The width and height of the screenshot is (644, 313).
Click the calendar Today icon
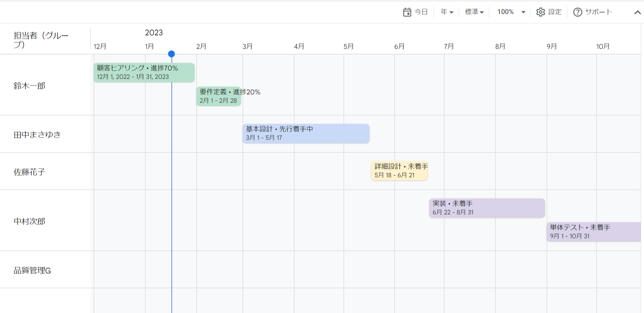click(x=407, y=12)
